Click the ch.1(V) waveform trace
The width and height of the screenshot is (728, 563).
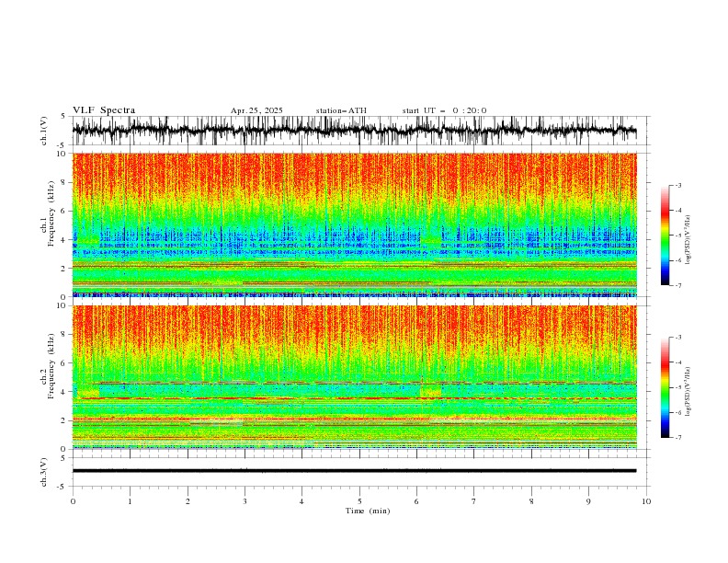click(354, 131)
